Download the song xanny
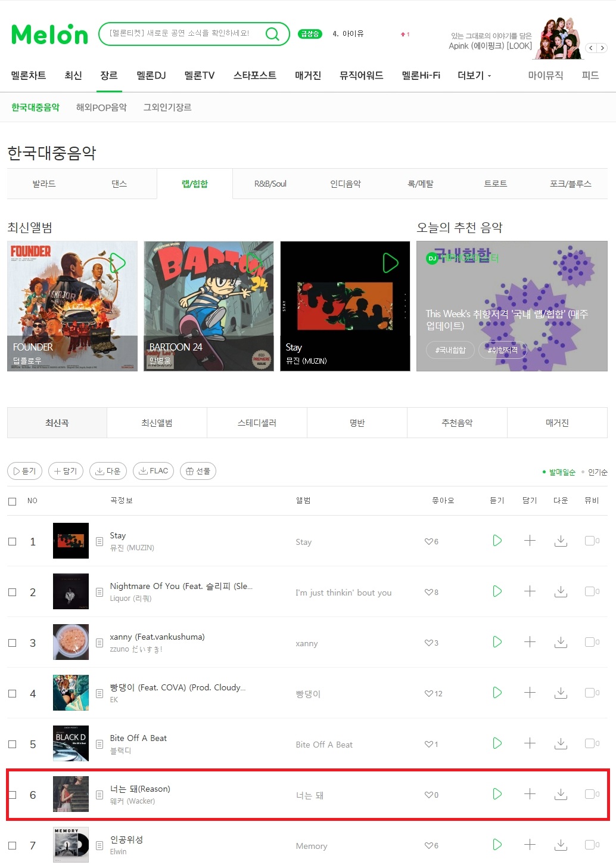Image resolution: width=616 pixels, height=865 pixels. (x=561, y=642)
